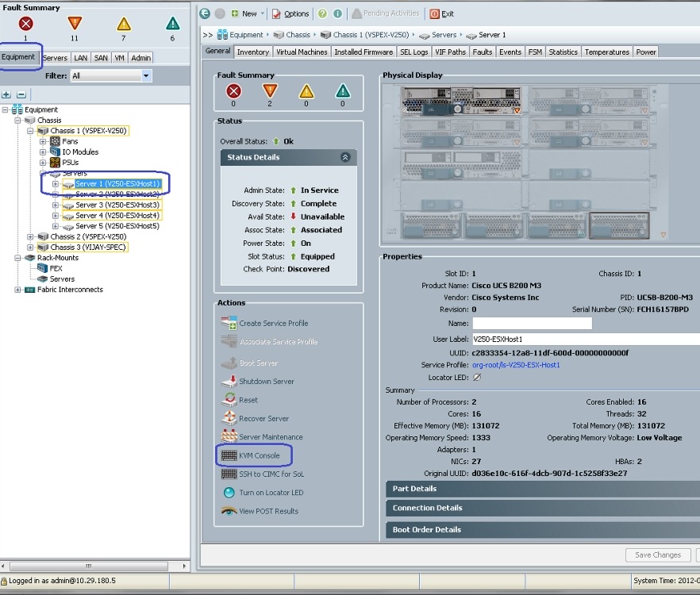Screen dimensions: 700x595
Task: Click the Save Changes button
Action: tap(657, 555)
